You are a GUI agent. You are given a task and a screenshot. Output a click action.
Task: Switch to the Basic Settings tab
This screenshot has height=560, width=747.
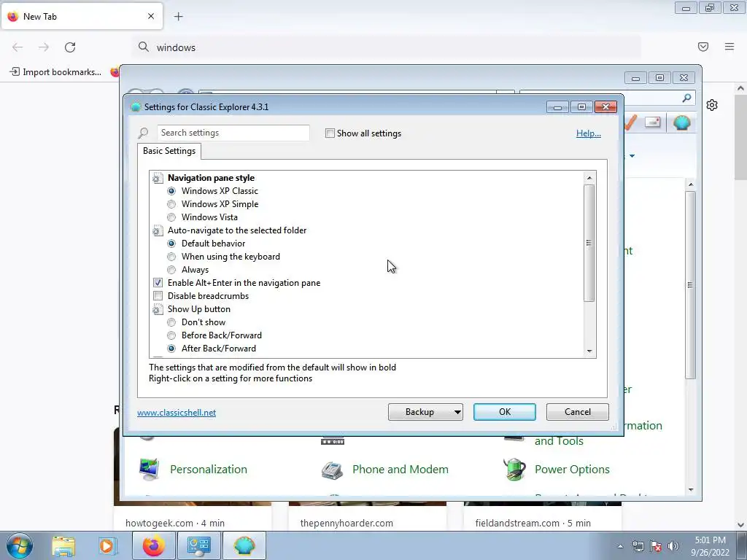click(169, 151)
